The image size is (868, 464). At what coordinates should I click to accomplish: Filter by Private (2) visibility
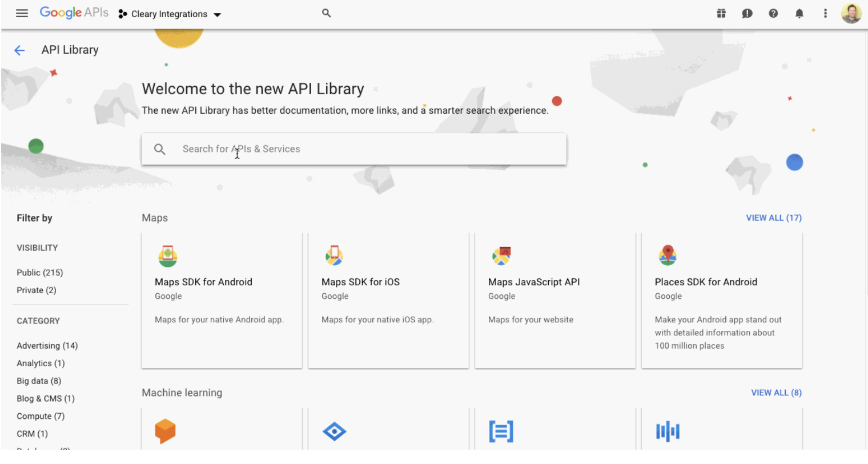[x=37, y=290]
